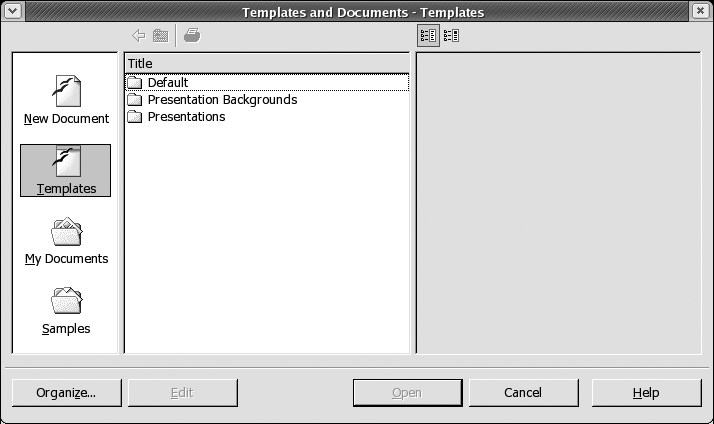
Task: Select the My Documents category icon
Action: pyautogui.click(x=66, y=232)
